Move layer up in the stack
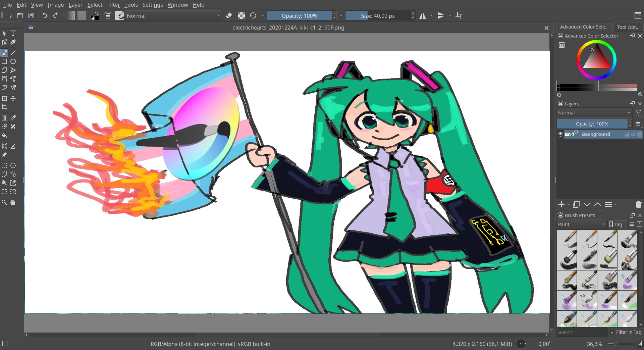Screen dimensions: 644x350 tap(598, 204)
